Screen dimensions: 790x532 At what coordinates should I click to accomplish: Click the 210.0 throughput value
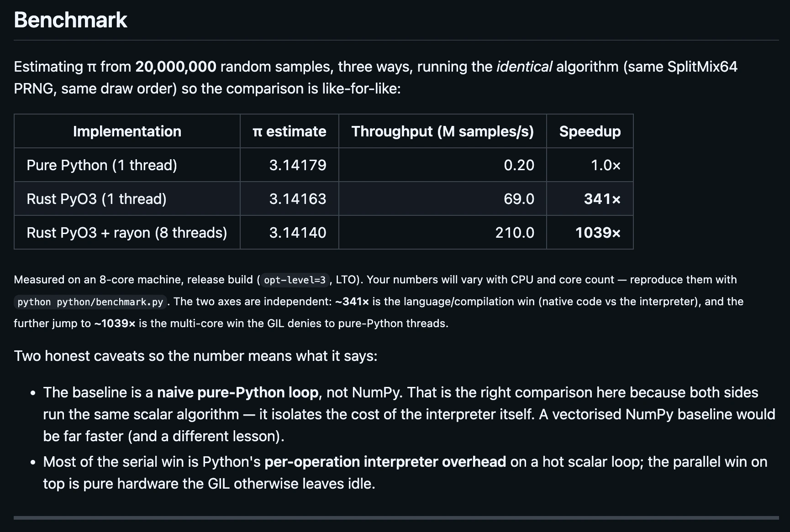coord(515,233)
